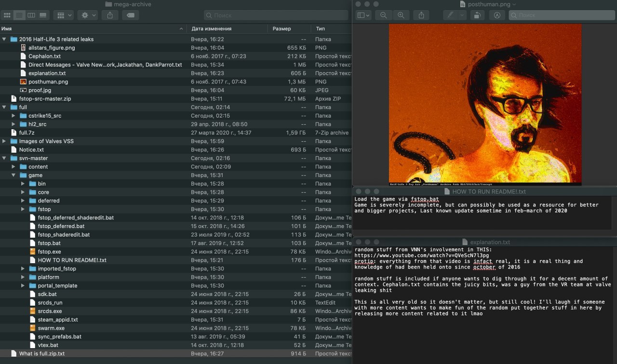Click Preview highlight pen tool
Image resolution: width=617 pixels, height=364 pixels.
450,15
